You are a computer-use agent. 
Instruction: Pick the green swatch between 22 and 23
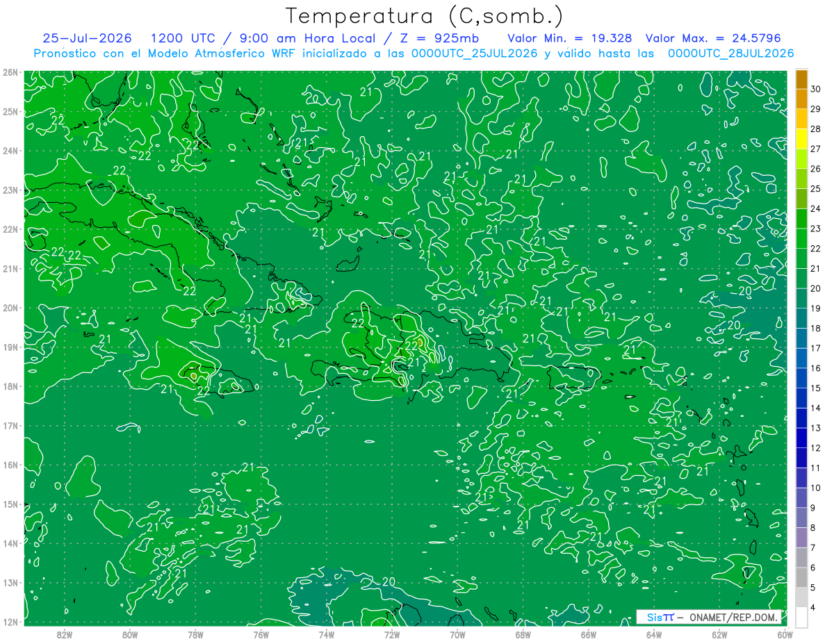(x=801, y=238)
